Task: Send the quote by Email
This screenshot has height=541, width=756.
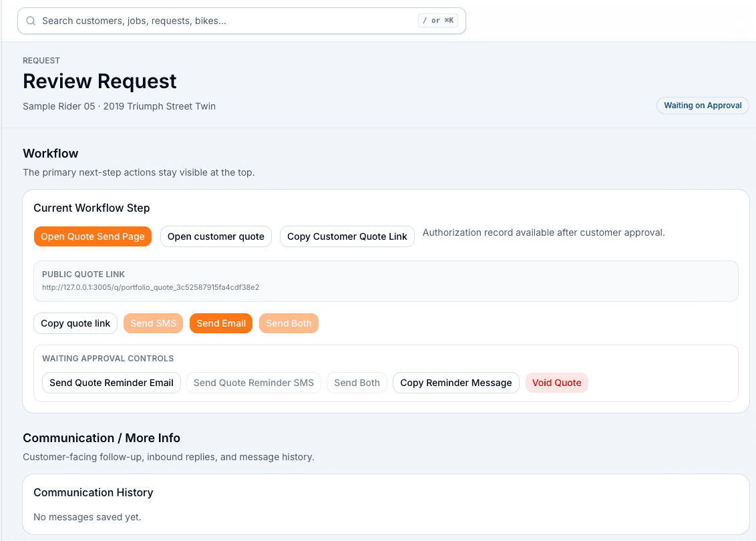Action: [221, 323]
